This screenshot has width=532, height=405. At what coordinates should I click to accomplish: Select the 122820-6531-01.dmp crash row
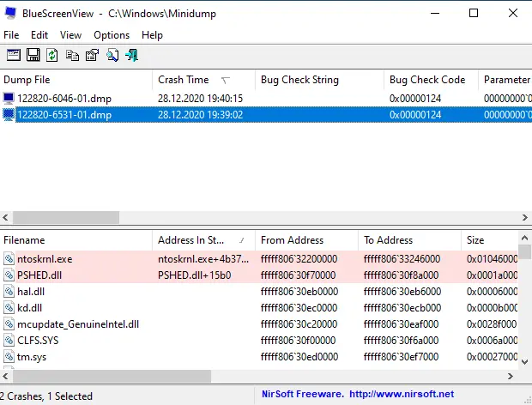point(266,115)
